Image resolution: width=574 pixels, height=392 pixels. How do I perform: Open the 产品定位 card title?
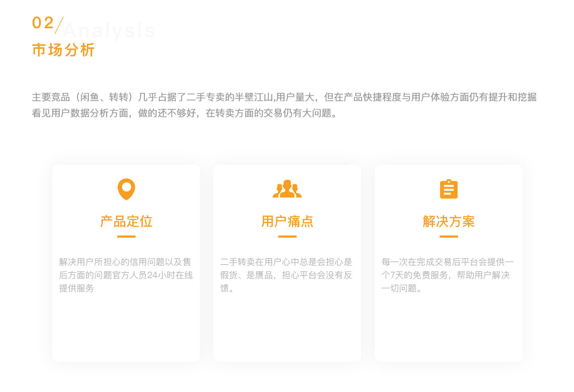click(126, 221)
